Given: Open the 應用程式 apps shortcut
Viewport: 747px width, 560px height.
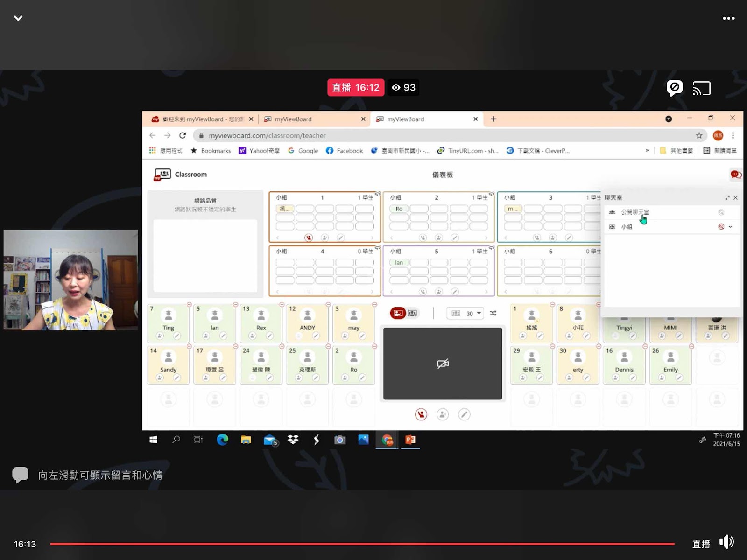Looking at the screenshot, I should 166,151.
